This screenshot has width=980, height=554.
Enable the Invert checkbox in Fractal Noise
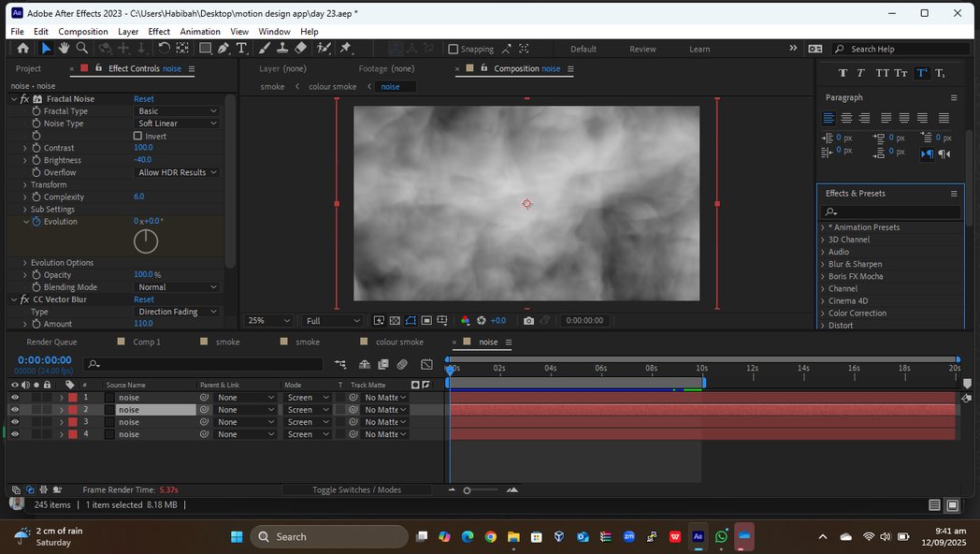pos(137,136)
